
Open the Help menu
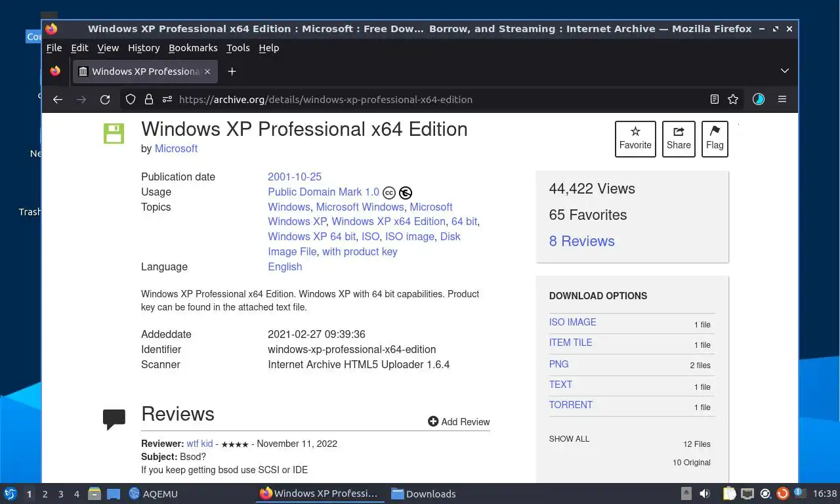(x=269, y=48)
